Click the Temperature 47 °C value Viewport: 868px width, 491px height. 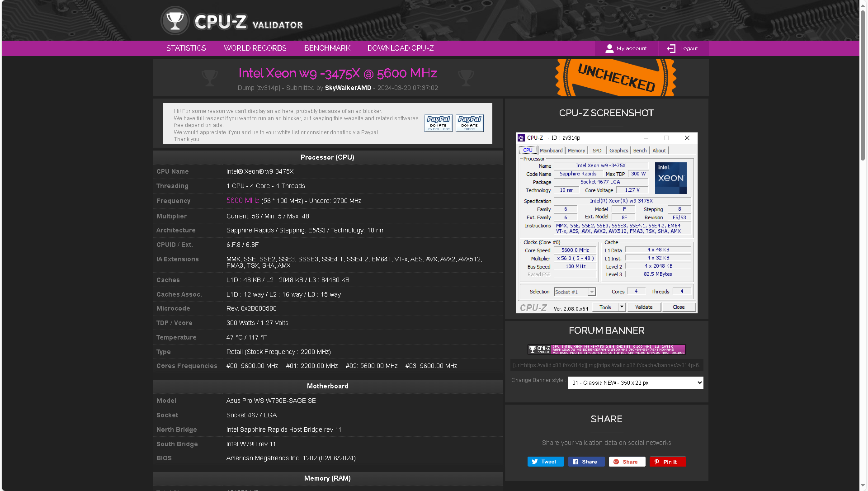pos(246,337)
